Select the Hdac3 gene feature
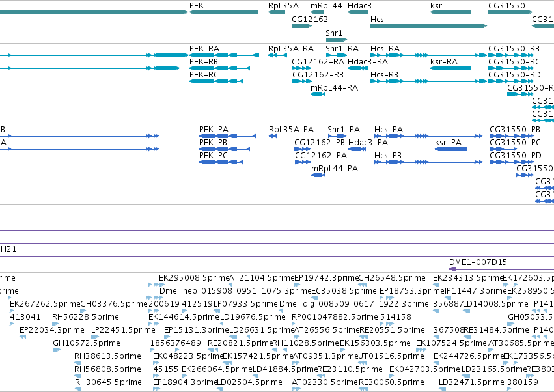This screenshot has height=392, width=554. coord(357,12)
